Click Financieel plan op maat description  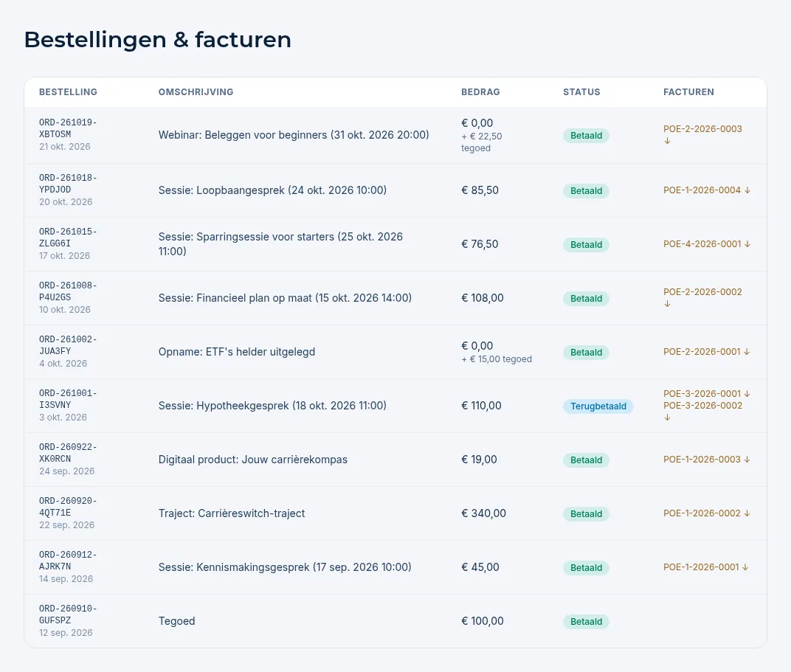(285, 298)
